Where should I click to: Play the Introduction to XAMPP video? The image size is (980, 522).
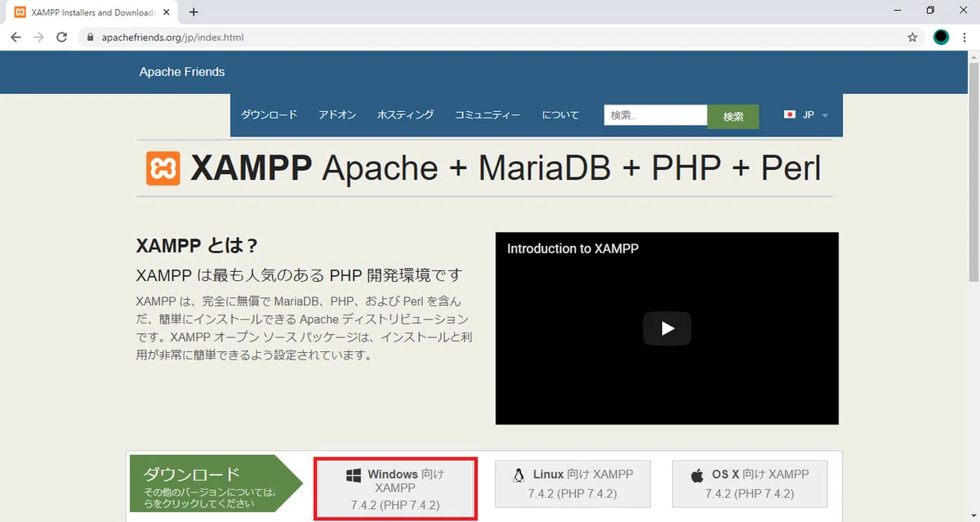click(x=666, y=328)
